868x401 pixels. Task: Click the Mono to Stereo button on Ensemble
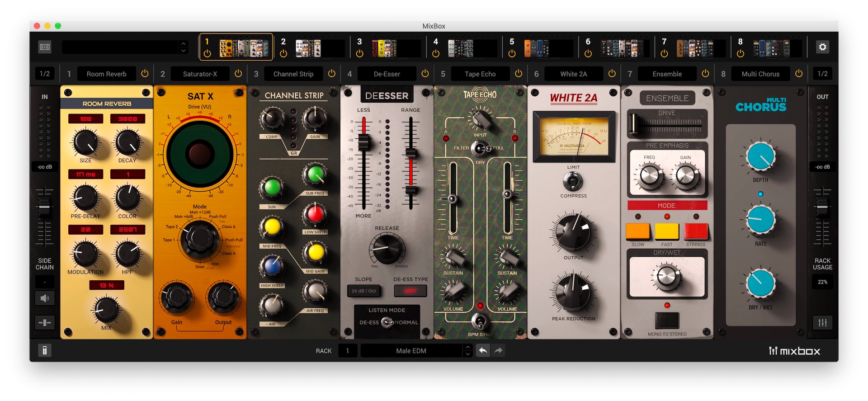click(667, 320)
